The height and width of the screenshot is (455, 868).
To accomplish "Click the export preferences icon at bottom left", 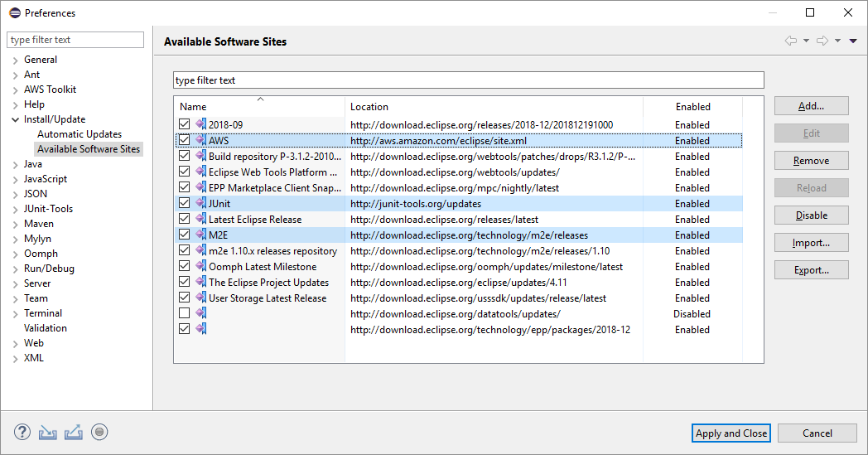I will click(73, 432).
